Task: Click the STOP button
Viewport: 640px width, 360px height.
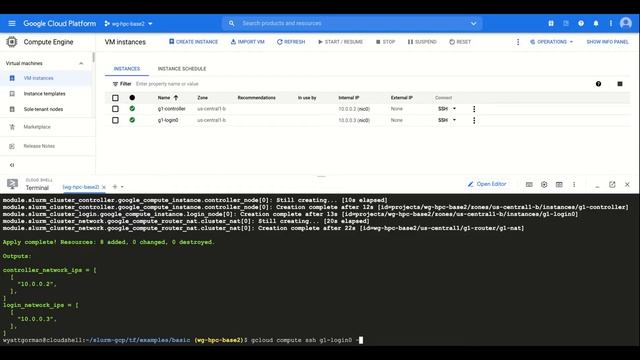Action: [x=385, y=42]
